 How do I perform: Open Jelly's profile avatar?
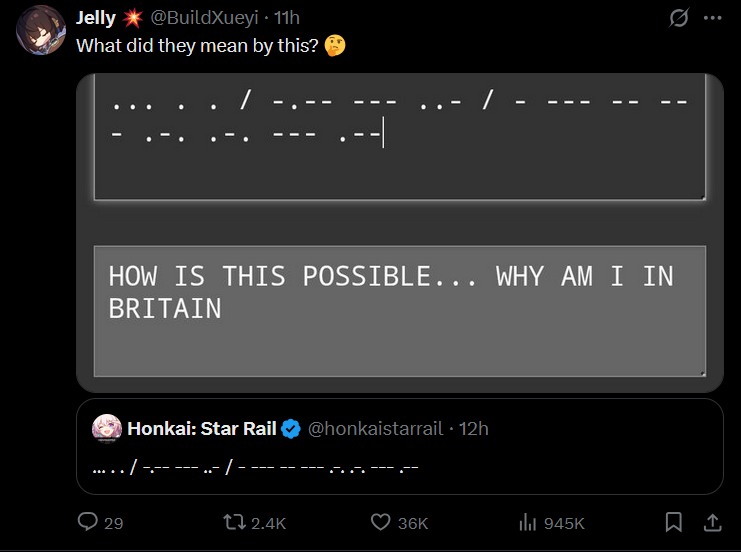tap(42, 30)
